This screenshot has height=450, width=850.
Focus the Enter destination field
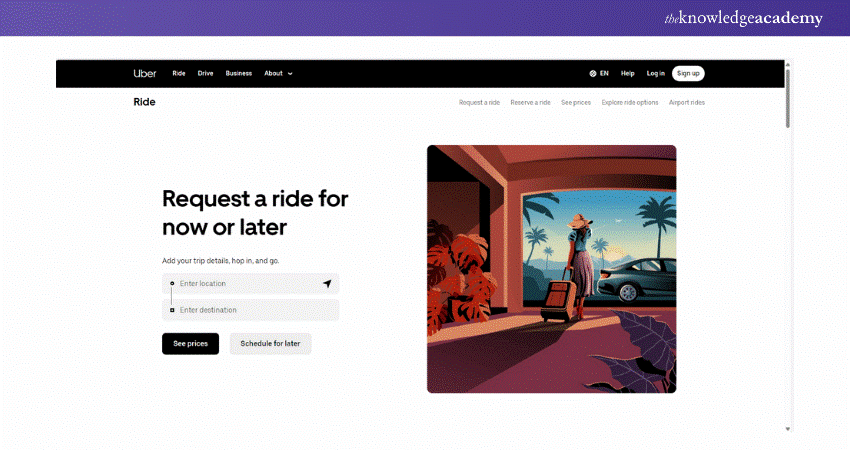pyautogui.click(x=250, y=310)
